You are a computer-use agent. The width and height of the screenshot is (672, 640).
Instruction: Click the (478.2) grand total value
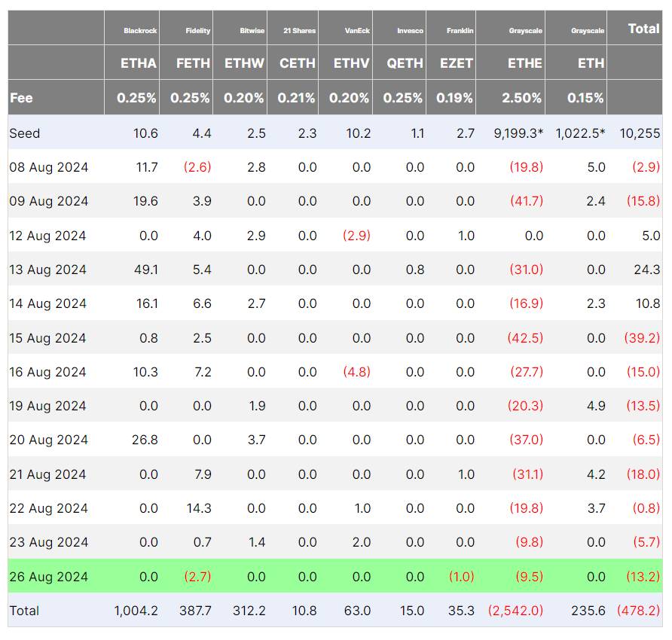[x=639, y=611]
